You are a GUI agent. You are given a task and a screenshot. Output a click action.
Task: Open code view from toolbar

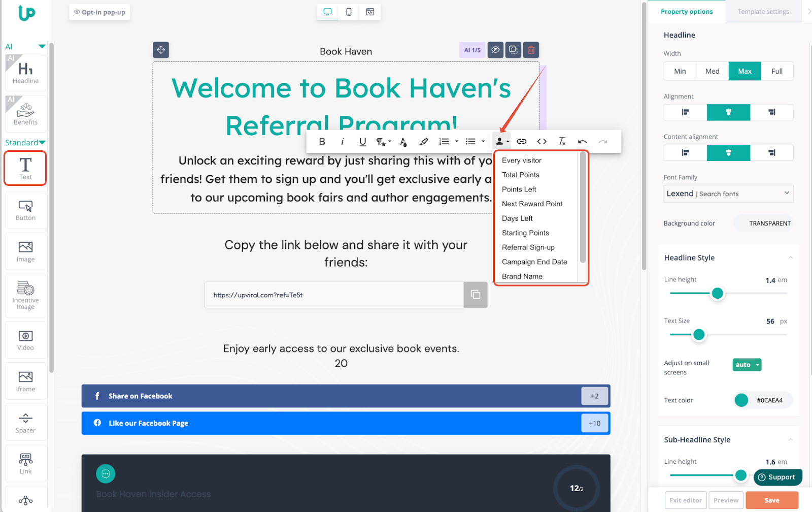(542, 142)
